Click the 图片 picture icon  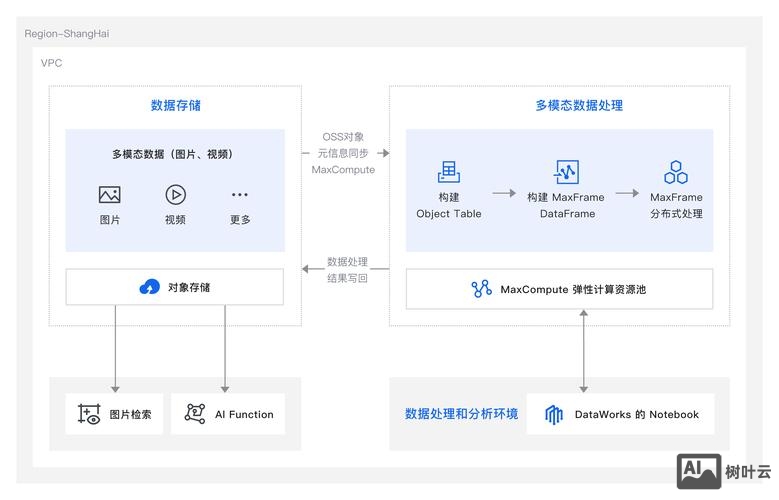[x=109, y=194]
